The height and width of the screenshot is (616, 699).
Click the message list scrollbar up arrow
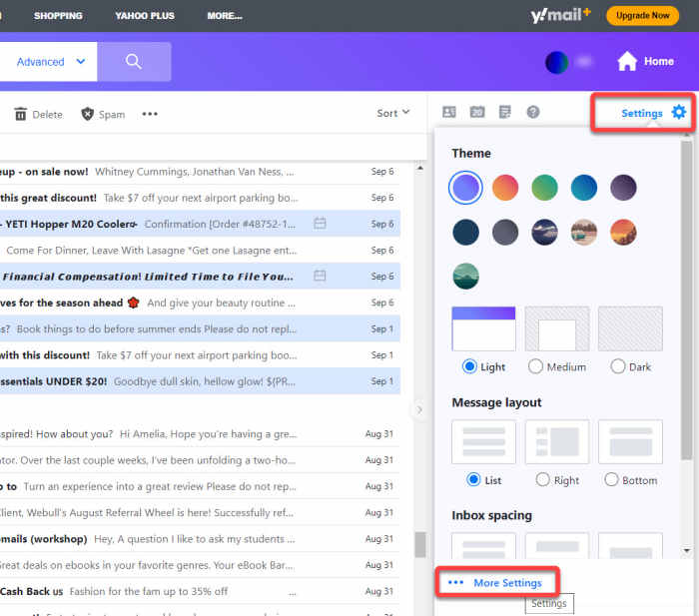pos(419,169)
